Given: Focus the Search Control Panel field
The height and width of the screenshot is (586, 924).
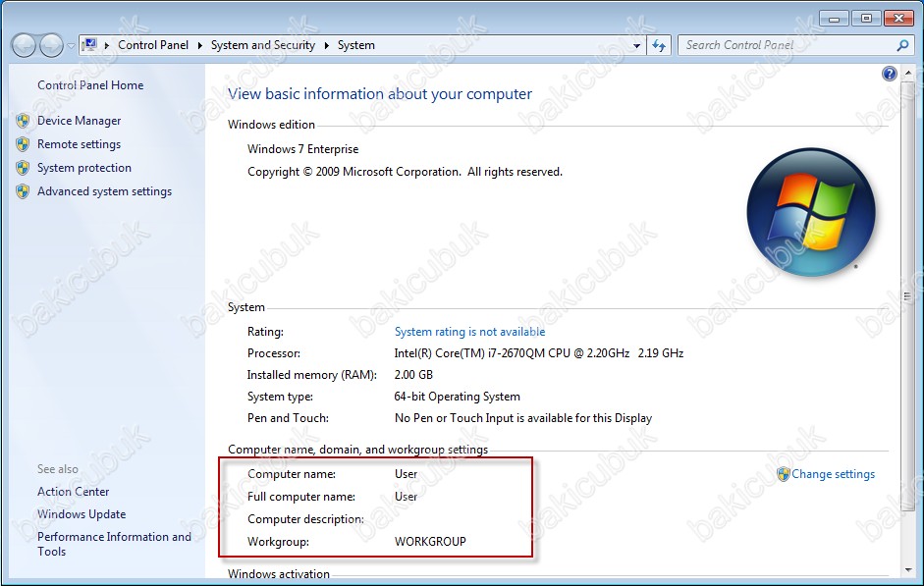Looking at the screenshot, I should 788,45.
